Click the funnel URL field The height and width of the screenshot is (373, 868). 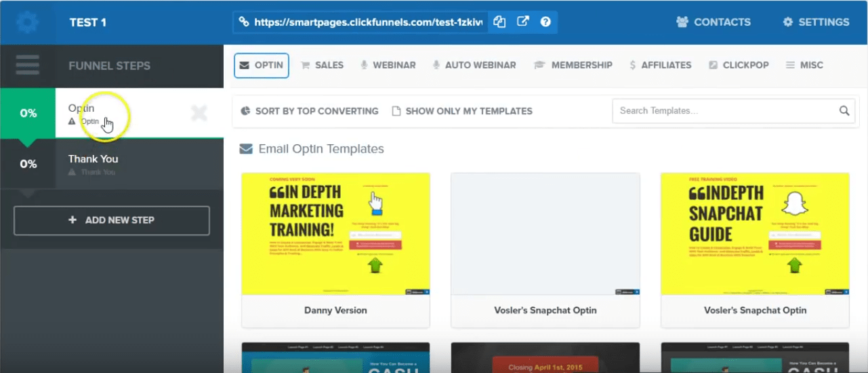point(360,22)
